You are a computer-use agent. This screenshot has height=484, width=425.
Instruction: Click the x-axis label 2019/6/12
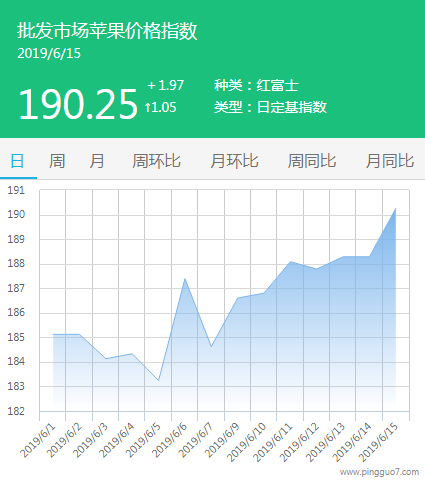[x=299, y=442]
